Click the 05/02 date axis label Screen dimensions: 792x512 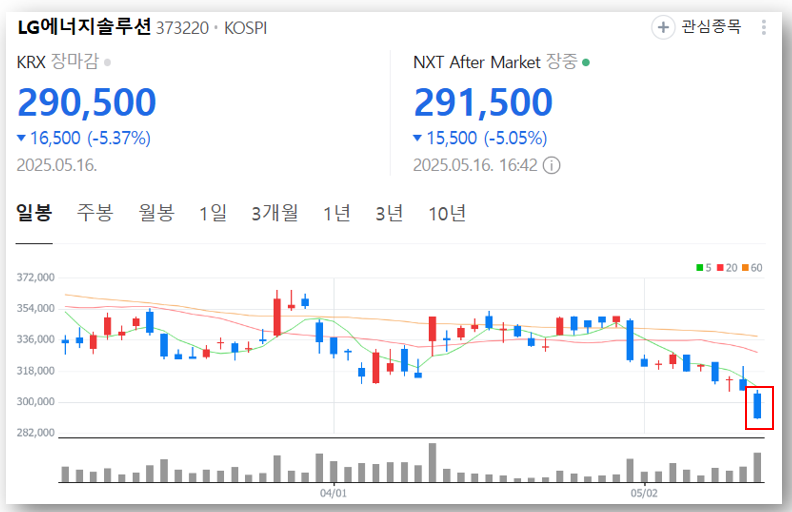644,493
